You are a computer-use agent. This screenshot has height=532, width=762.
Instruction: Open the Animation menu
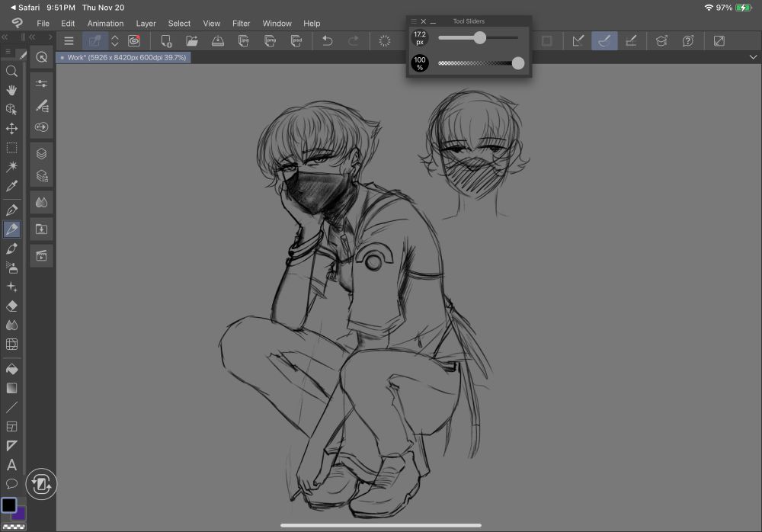[105, 24]
